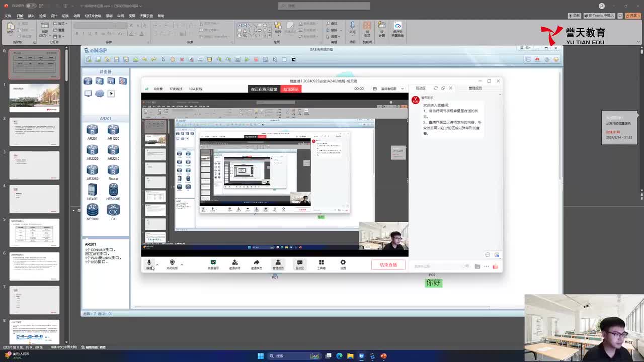Open the 插入 ribbon tab
This screenshot has width=644, height=362.
(31, 16)
